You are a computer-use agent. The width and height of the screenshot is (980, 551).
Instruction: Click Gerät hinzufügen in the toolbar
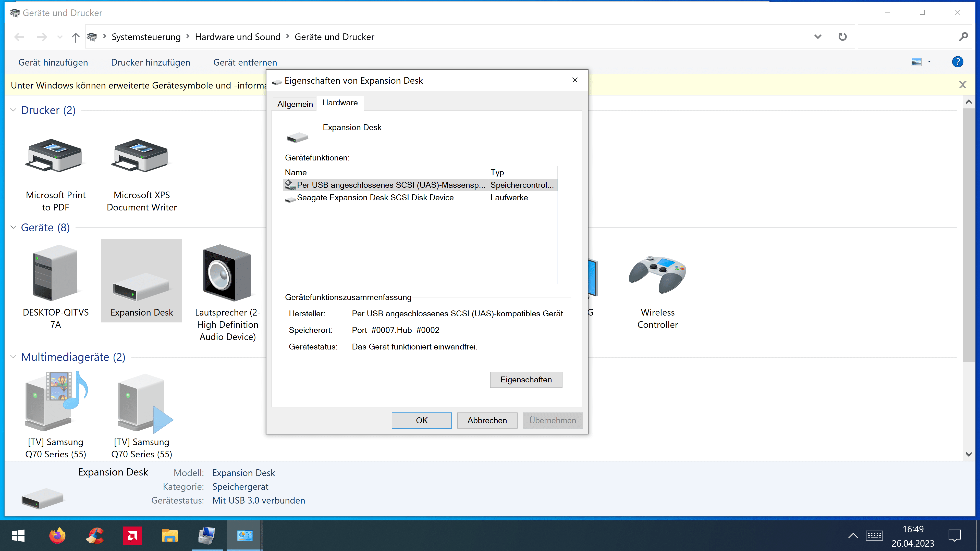click(x=53, y=62)
